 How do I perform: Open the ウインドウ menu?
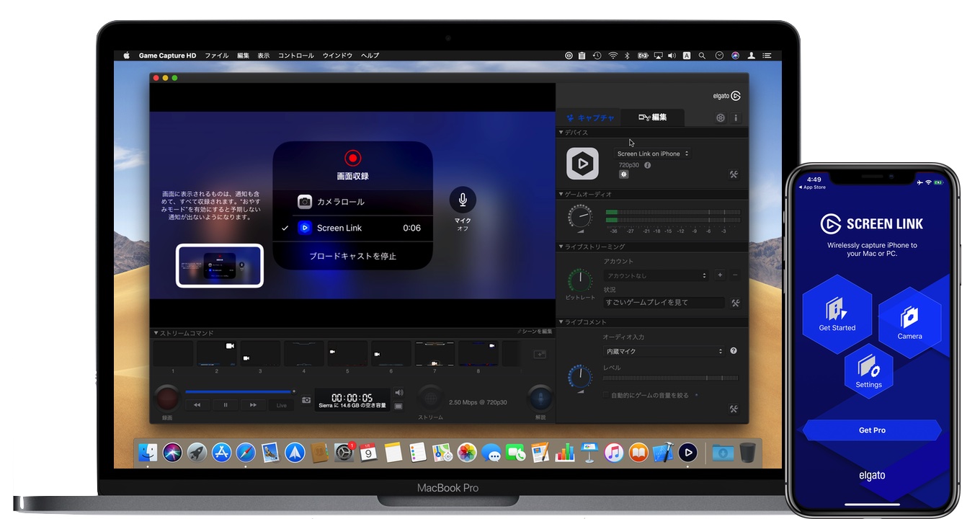(x=337, y=56)
